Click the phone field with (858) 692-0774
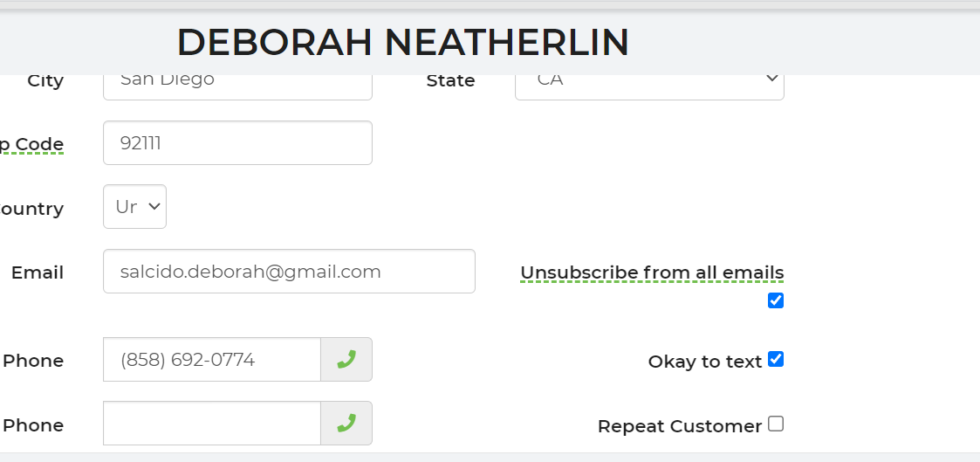 coord(212,360)
